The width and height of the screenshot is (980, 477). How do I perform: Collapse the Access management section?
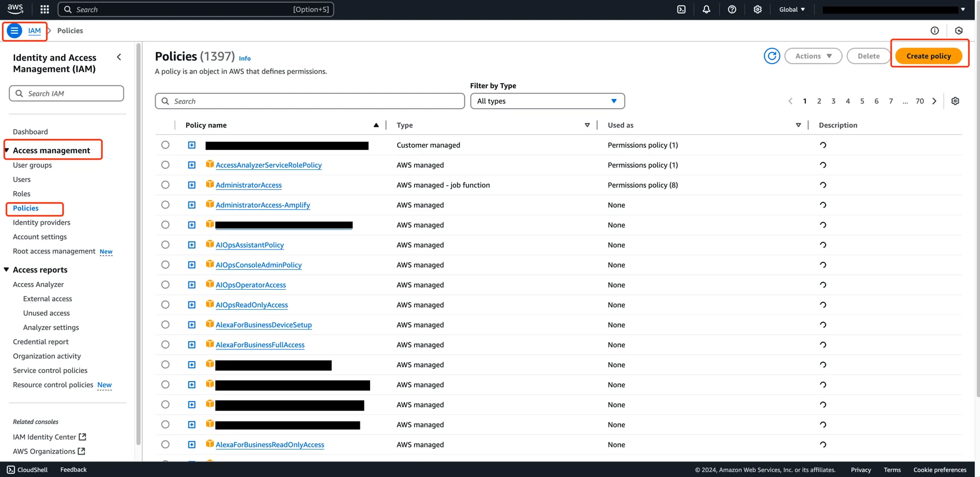[x=7, y=150]
